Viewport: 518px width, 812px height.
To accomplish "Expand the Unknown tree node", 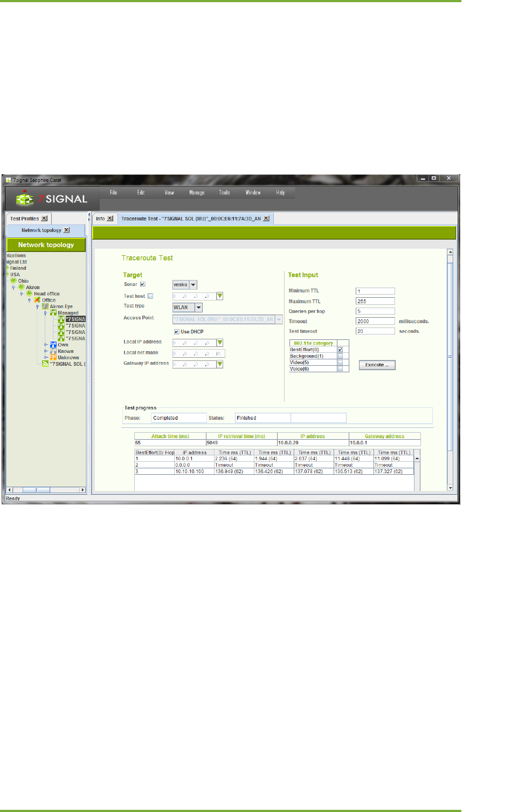I will pos(46,358).
